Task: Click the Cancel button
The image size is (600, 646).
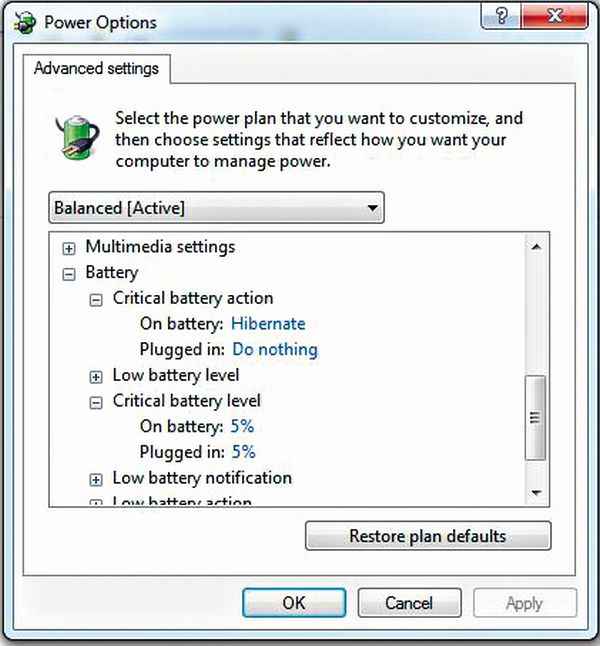Action: coord(409,603)
